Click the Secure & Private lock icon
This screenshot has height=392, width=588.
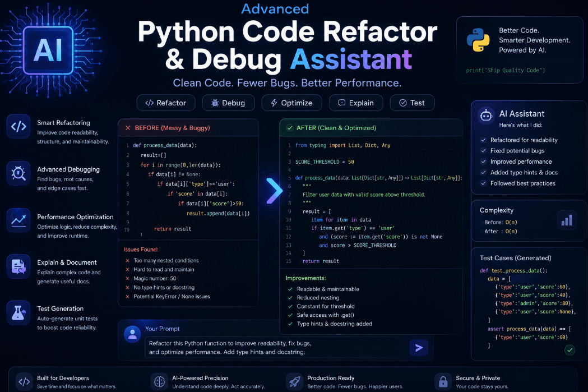(443, 382)
